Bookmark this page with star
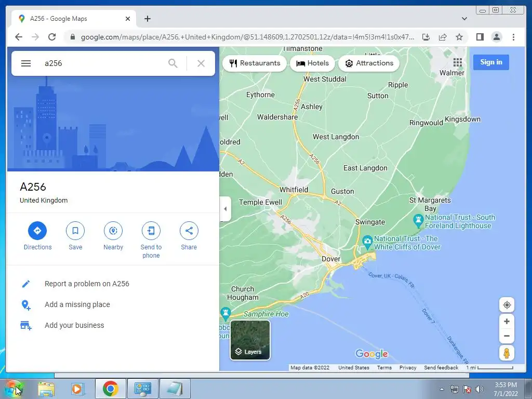This screenshot has height=399, width=532. tap(459, 37)
